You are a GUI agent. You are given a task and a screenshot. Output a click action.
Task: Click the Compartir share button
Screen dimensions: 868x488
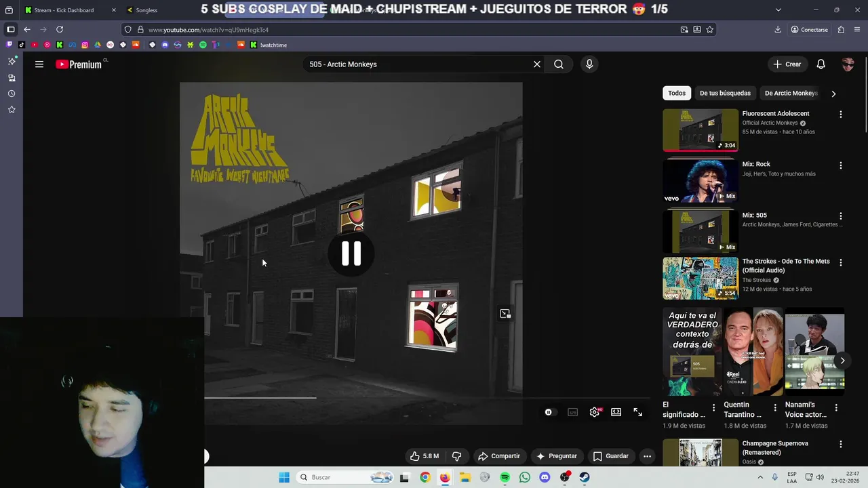(x=498, y=456)
